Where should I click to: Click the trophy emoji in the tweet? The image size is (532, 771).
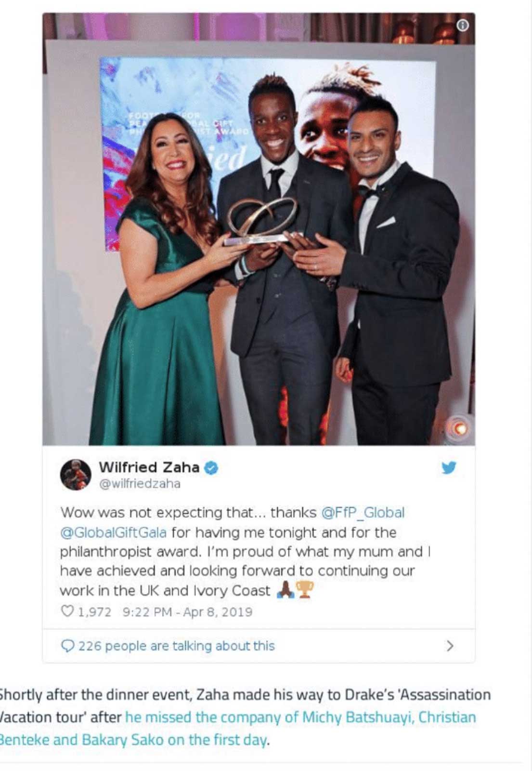pyautogui.click(x=305, y=589)
